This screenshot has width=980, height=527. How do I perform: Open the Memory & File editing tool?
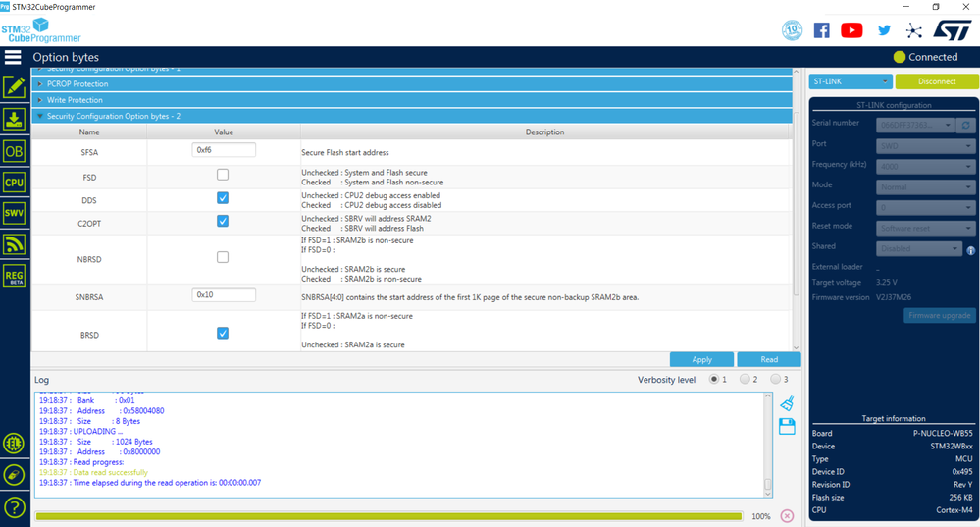[x=15, y=87]
